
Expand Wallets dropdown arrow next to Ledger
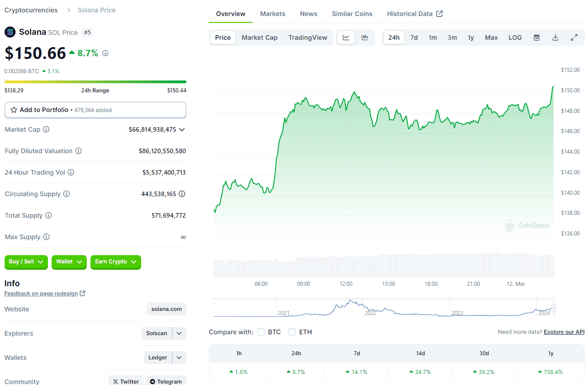180,358
